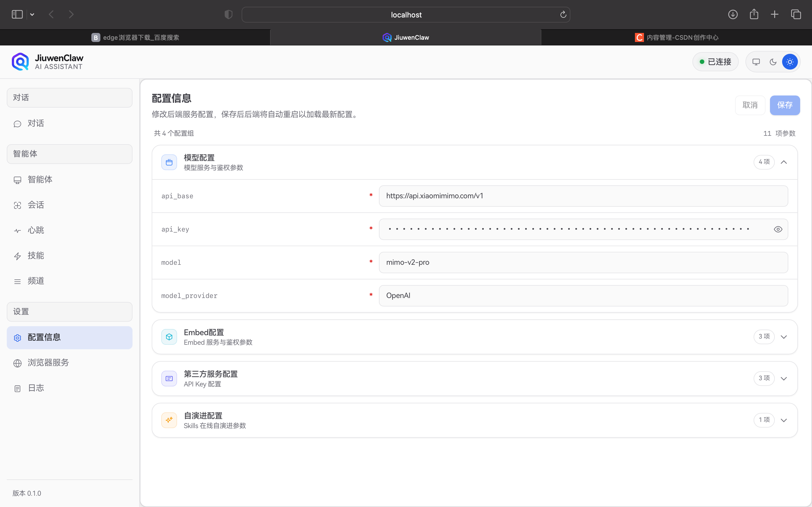Go to 频道 in sidebar
Viewport: 812px width, 507px height.
[36, 281]
